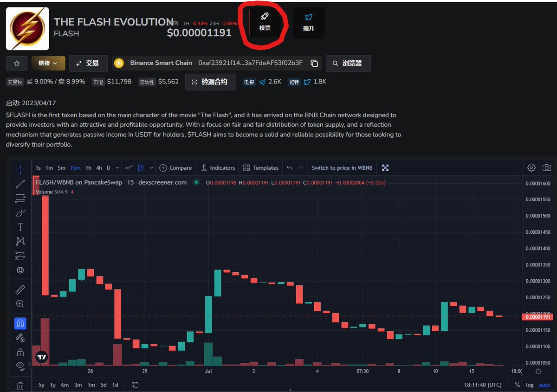Select the text annotation tool
Viewport: 557px width, 392px height.
click(x=20, y=227)
